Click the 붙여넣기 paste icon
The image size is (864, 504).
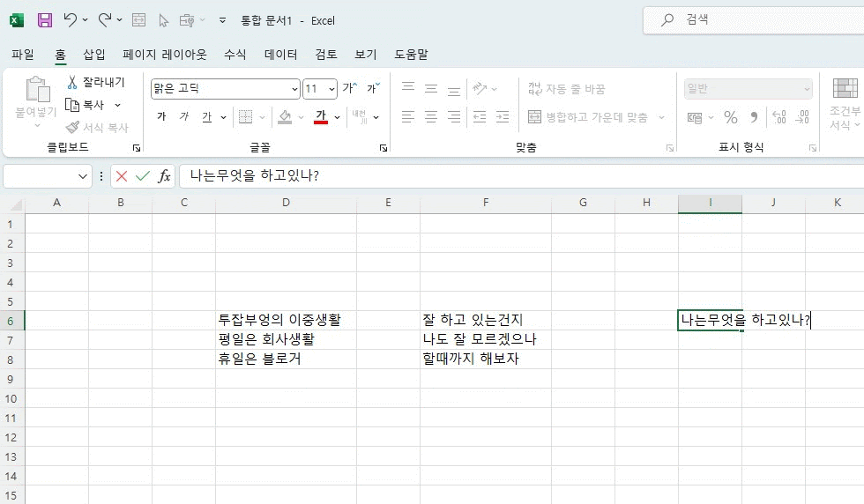click(37, 89)
